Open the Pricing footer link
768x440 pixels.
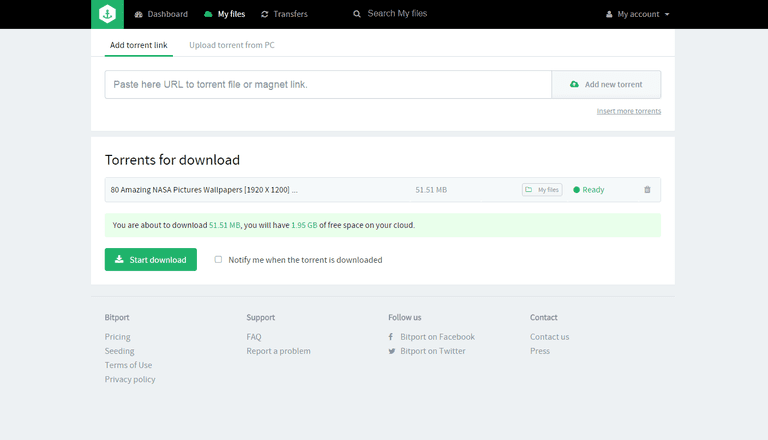118,337
